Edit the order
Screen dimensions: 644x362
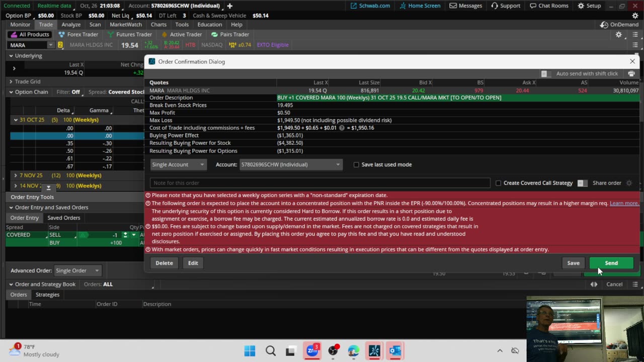pyautogui.click(x=193, y=263)
